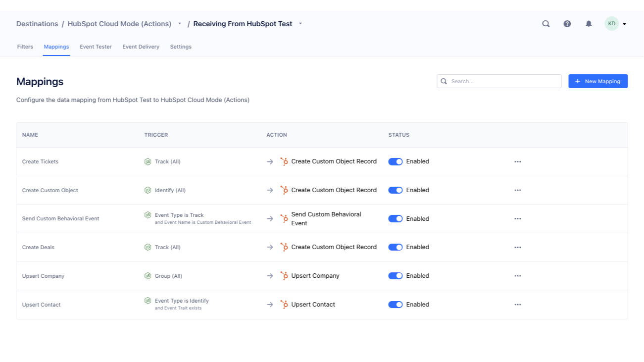Click 'and Event Name is Custom Behavioral Event' text
Screen dimensions: 644x362
(203, 222)
